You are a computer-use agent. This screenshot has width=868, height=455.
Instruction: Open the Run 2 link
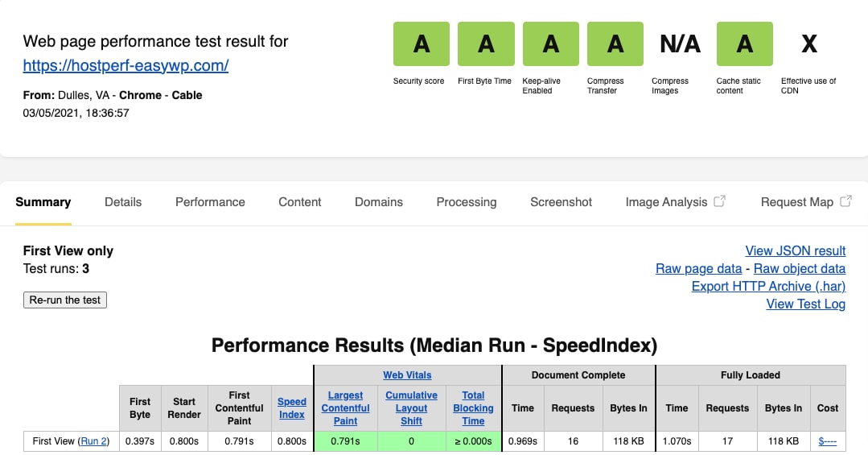(93, 441)
